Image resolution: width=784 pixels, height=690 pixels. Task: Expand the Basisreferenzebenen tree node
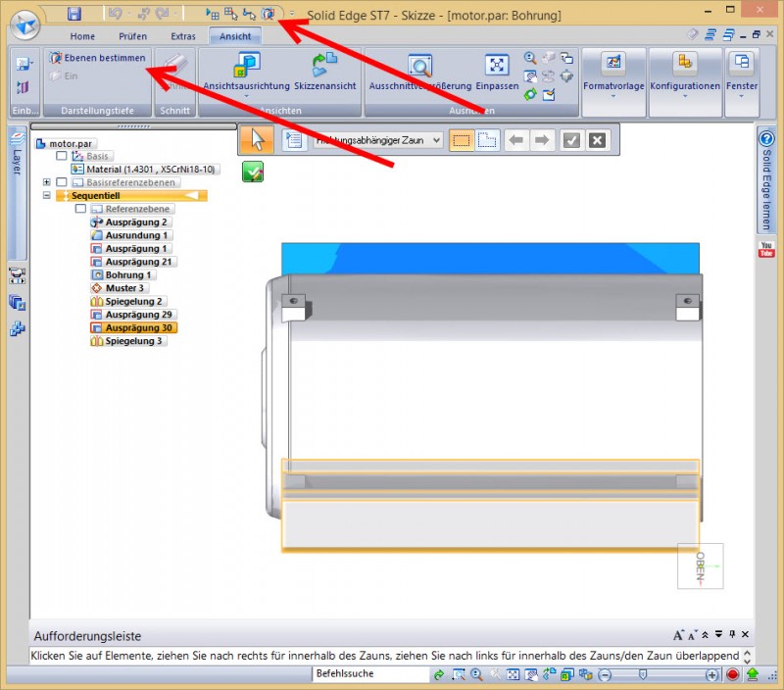click(x=46, y=182)
